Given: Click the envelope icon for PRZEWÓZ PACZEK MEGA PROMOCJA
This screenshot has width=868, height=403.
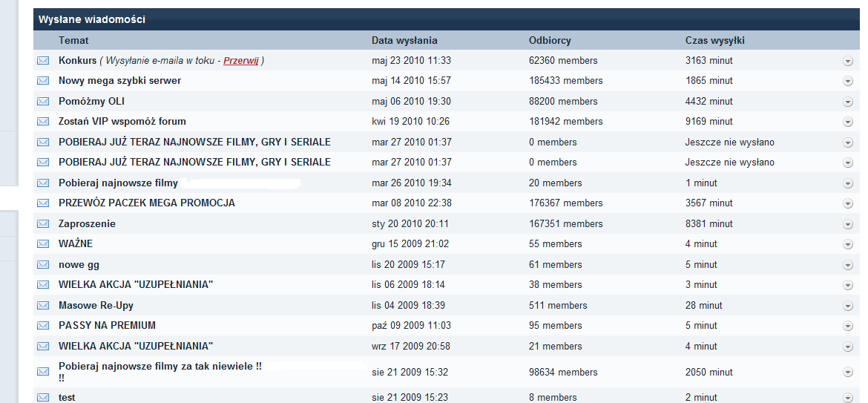Looking at the screenshot, I should pyautogui.click(x=42, y=203).
